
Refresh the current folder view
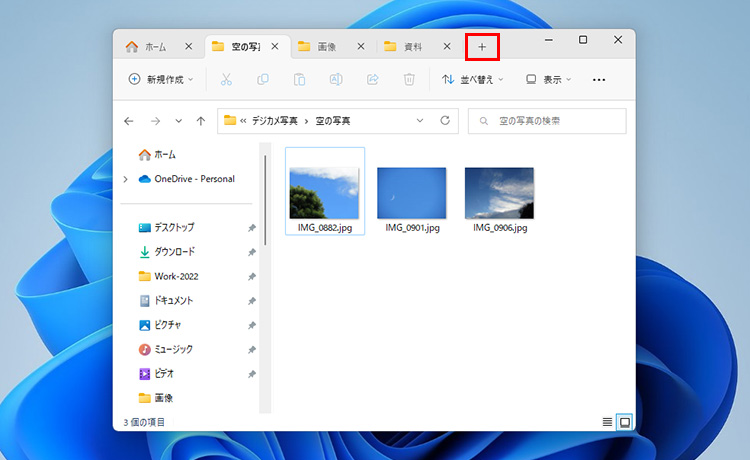click(x=445, y=121)
